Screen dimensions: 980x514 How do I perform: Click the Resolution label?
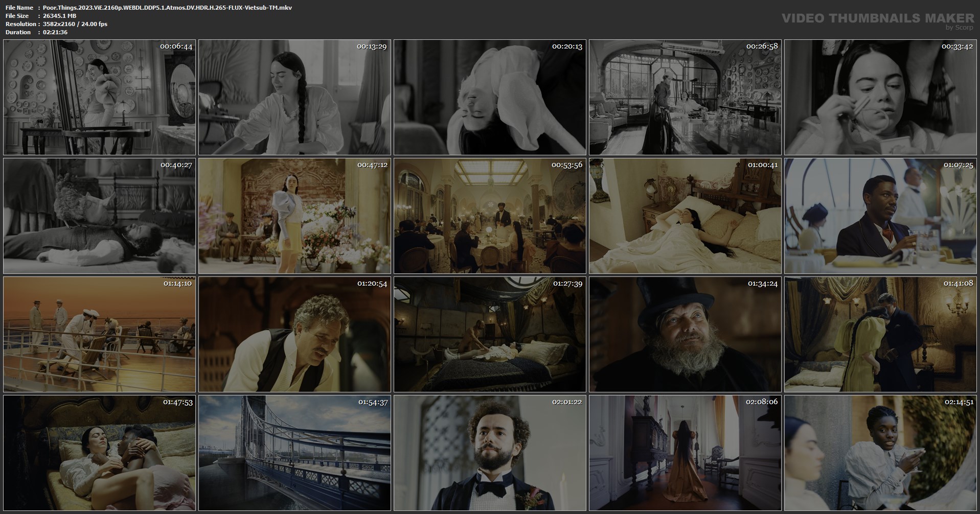coord(21,24)
